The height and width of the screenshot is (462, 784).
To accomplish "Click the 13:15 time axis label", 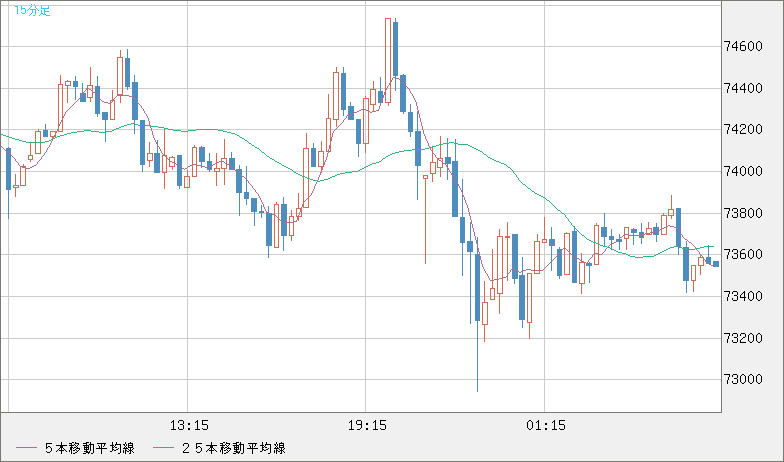I will tap(189, 426).
